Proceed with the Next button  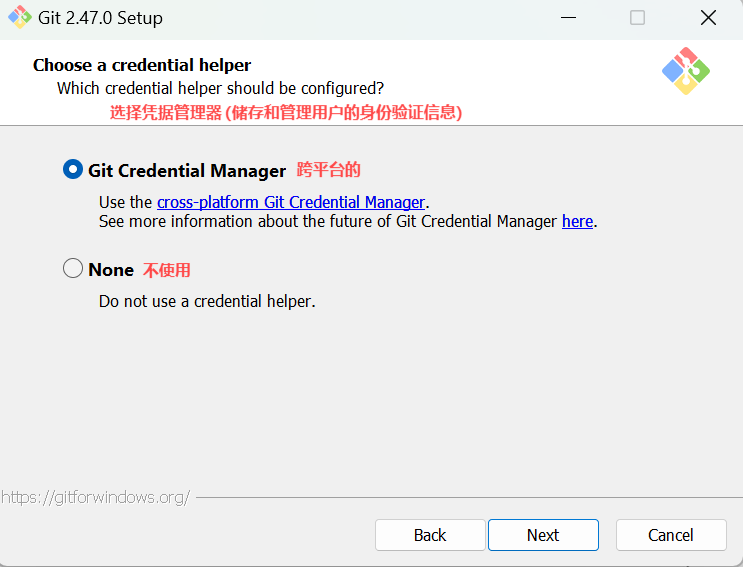tap(543, 535)
